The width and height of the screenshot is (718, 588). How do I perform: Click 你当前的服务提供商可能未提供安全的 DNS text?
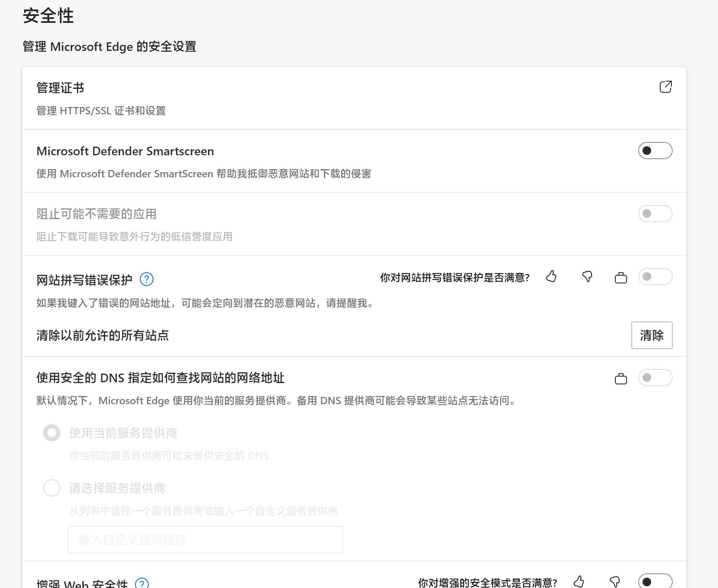point(169,456)
